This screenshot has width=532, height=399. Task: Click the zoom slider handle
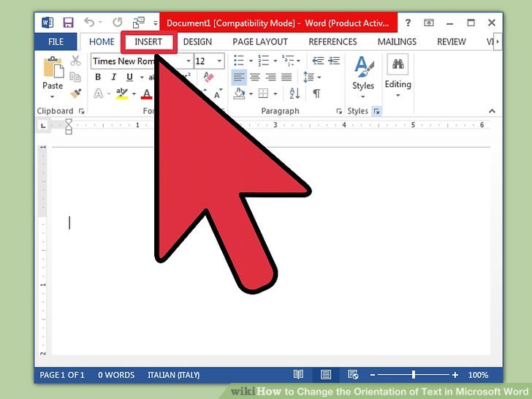point(413,375)
